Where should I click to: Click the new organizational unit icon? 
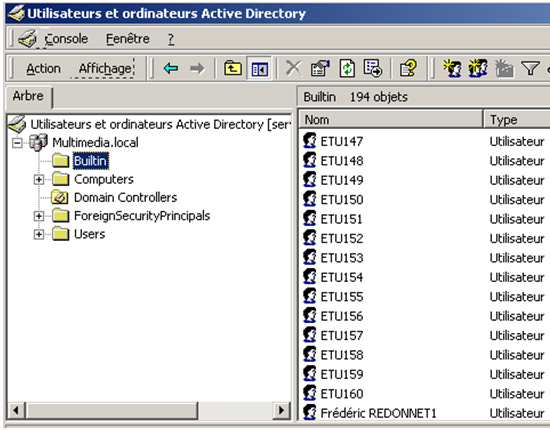click(x=504, y=68)
